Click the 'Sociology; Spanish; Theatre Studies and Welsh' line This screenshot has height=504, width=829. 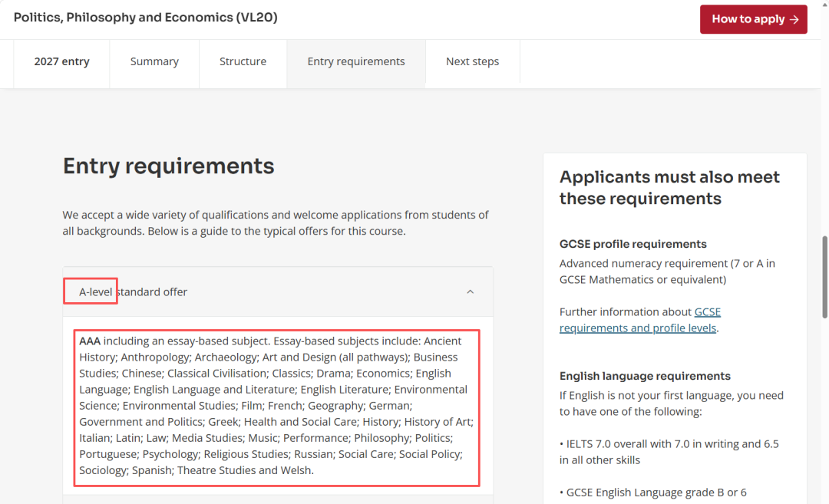(x=197, y=470)
